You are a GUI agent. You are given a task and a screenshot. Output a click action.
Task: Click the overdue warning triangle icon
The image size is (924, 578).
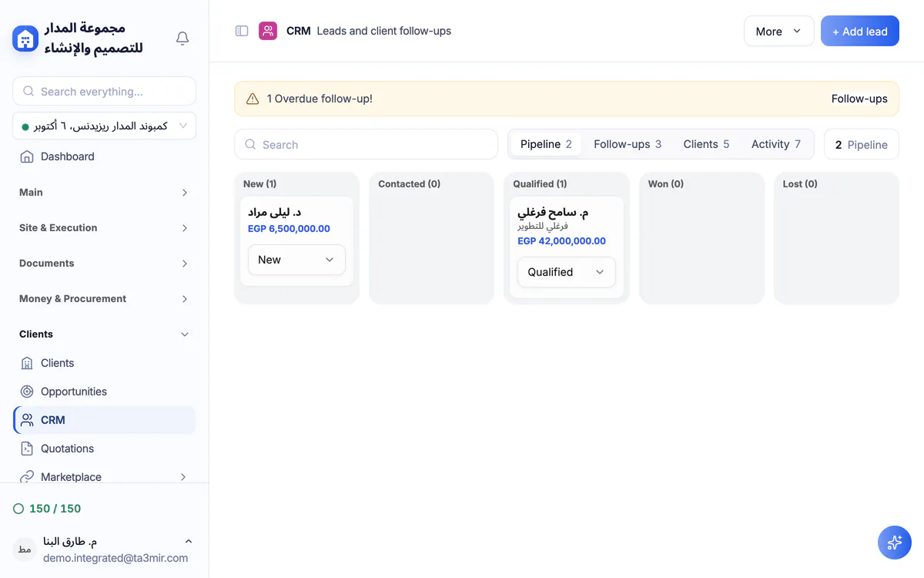[253, 99]
